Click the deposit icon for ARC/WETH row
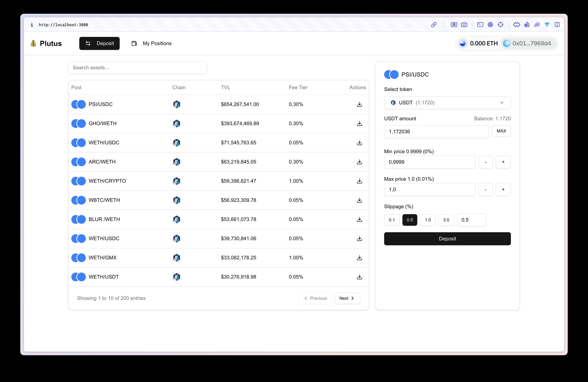588x382 pixels. [360, 162]
